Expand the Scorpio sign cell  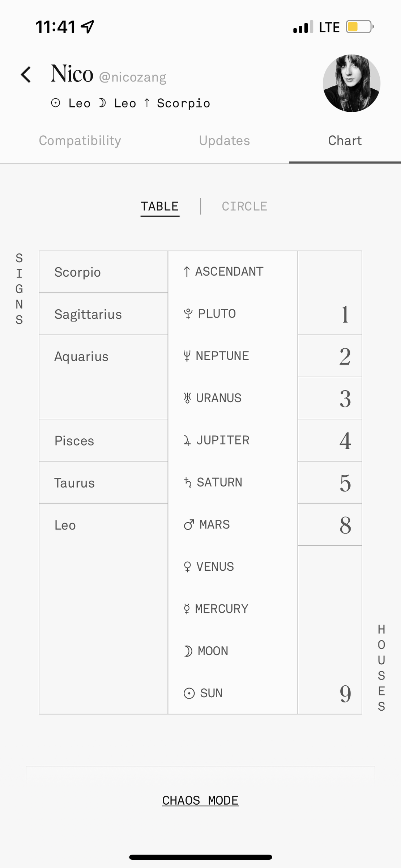point(103,272)
